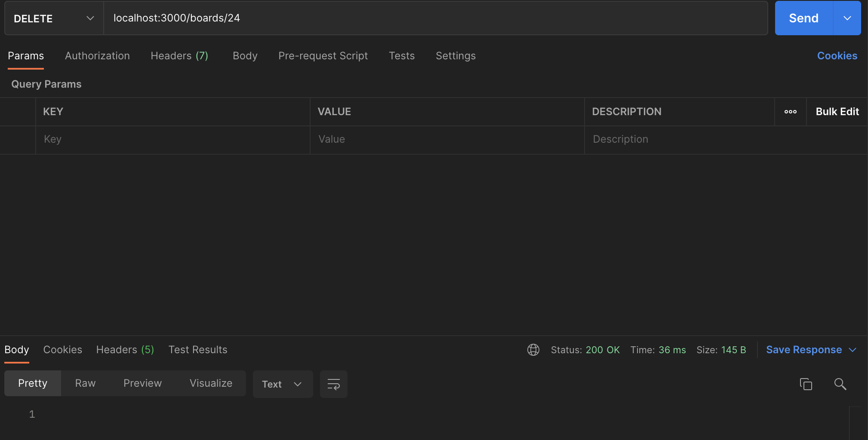
Task: Open the request Settings tab
Action: (456, 56)
